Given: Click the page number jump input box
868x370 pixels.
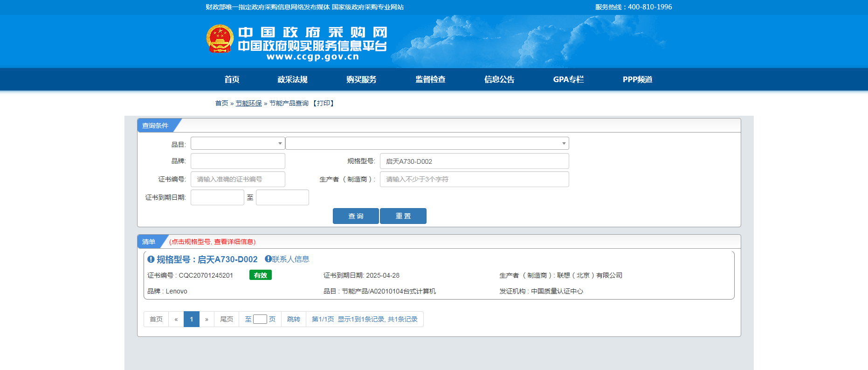Looking at the screenshot, I should tap(260, 319).
